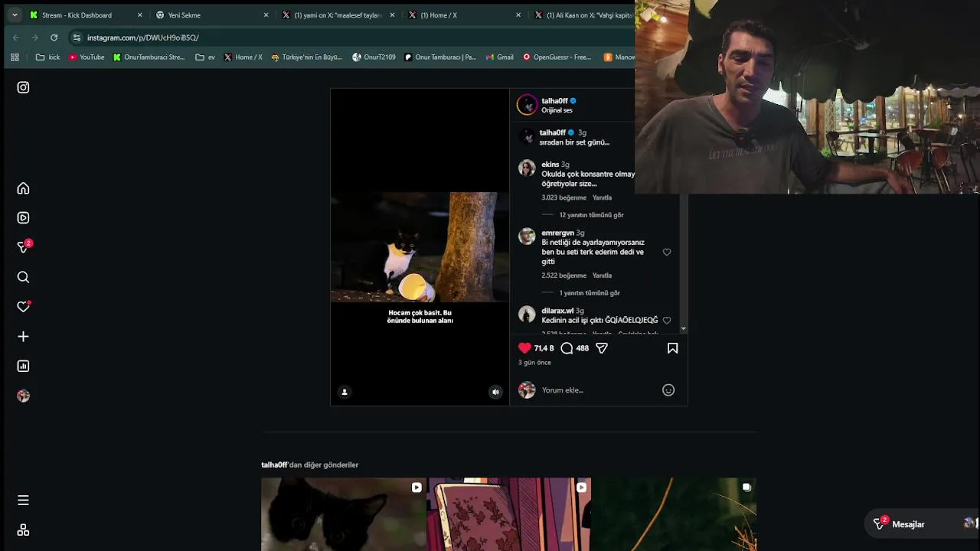The height and width of the screenshot is (551, 980).
Task: Open tab search dropdown arrow
Action: (x=15, y=15)
